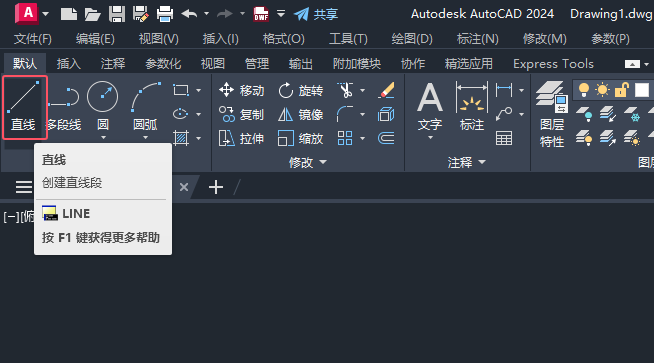
Task: Click the DWF export icon
Action: [x=261, y=14]
